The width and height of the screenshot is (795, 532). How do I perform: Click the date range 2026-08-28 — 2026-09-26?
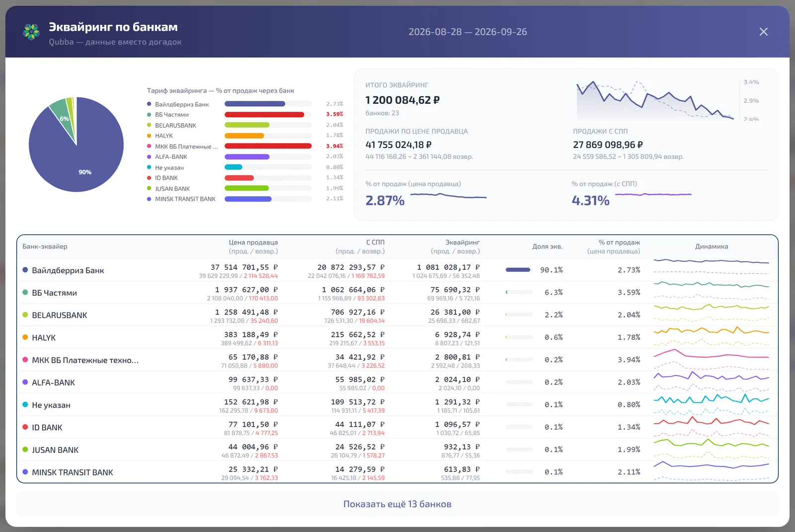468,32
